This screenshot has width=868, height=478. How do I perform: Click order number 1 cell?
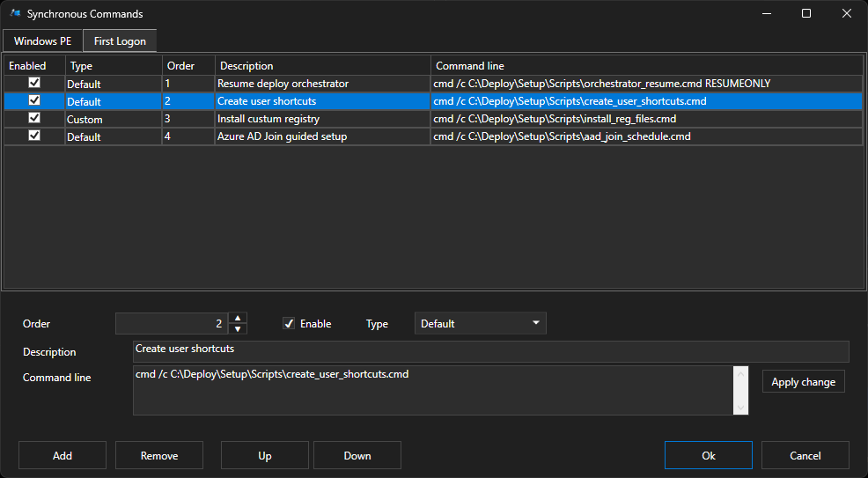[x=188, y=84]
